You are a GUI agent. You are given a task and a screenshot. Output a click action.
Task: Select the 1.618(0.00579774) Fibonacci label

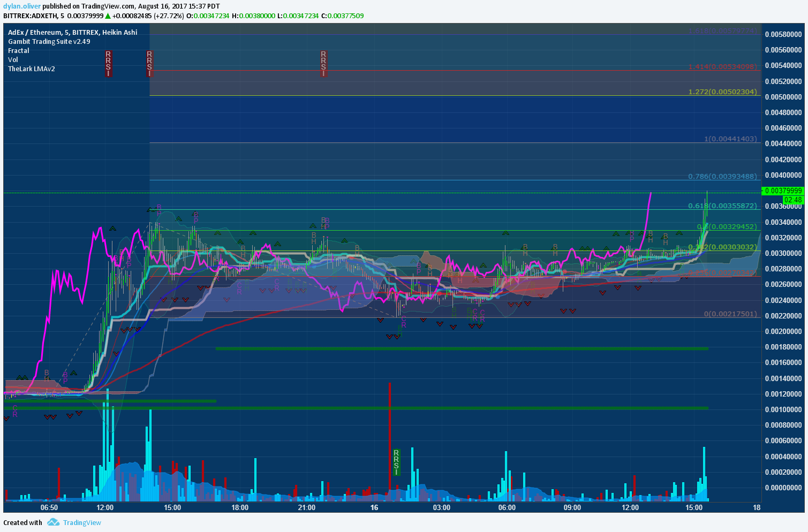[723, 31]
